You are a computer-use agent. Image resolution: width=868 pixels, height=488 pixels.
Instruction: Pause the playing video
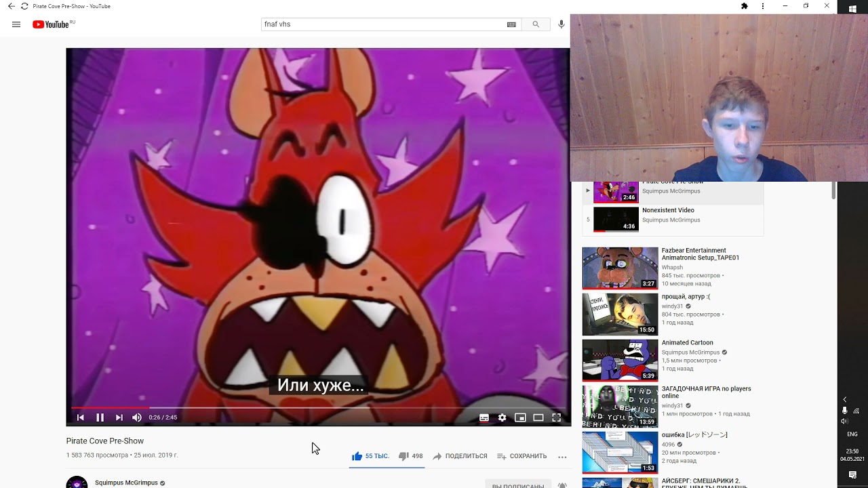(x=100, y=418)
